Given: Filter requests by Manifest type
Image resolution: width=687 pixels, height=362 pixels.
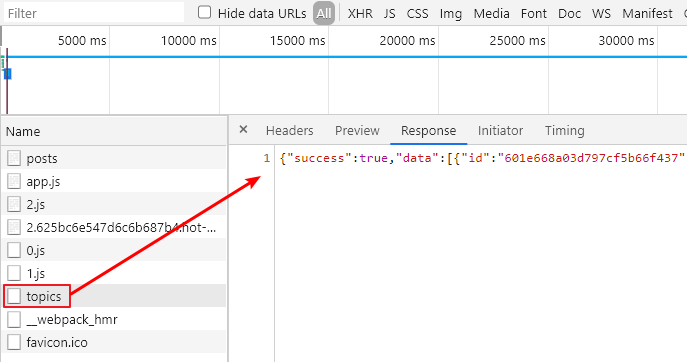Looking at the screenshot, I should [648, 13].
